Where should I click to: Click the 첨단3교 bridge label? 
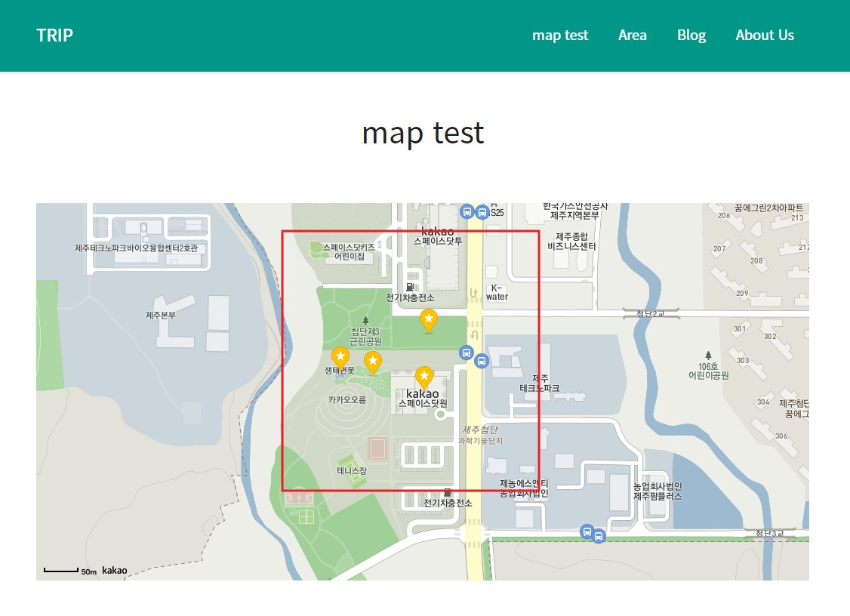tap(770, 533)
